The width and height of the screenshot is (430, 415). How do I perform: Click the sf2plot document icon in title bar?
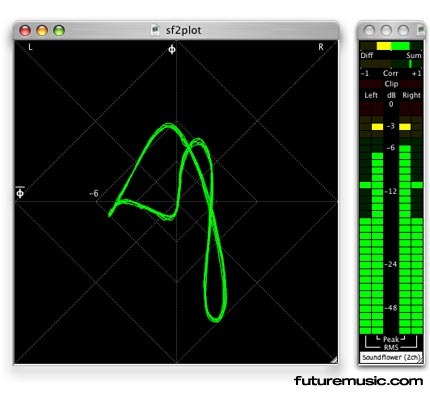(155, 30)
